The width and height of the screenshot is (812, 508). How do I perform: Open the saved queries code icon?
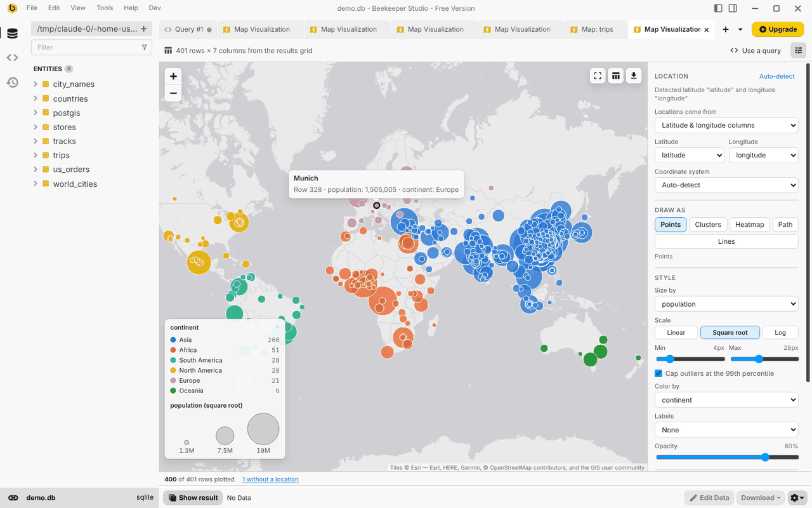pyautogui.click(x=12, y=58)
